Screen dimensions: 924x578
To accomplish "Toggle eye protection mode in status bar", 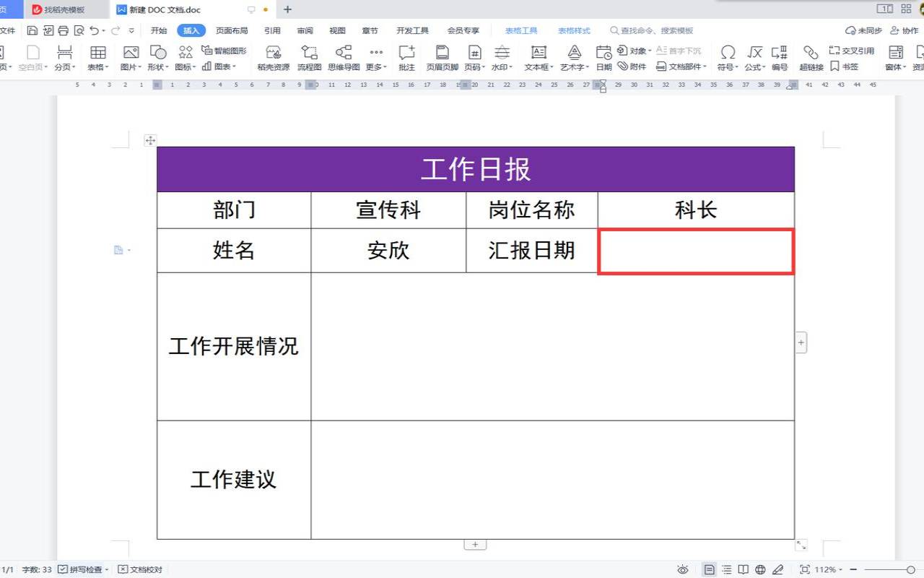I will [x=683, y=569].
